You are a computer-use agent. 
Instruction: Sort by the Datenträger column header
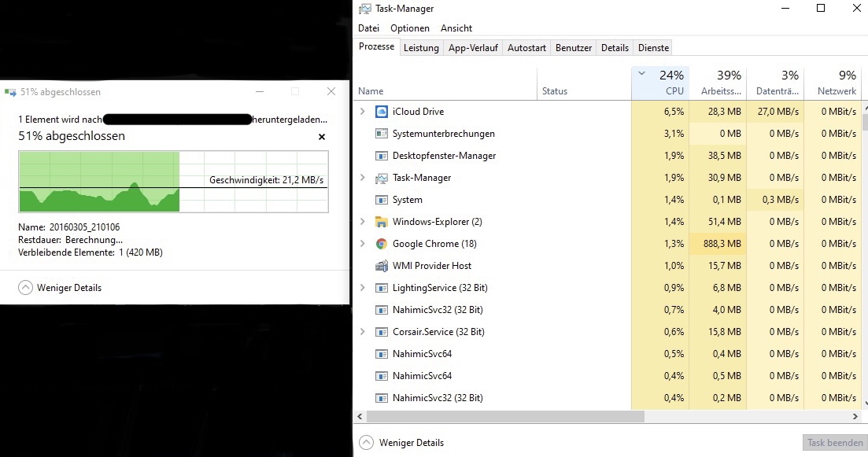(x=775, y=83)
